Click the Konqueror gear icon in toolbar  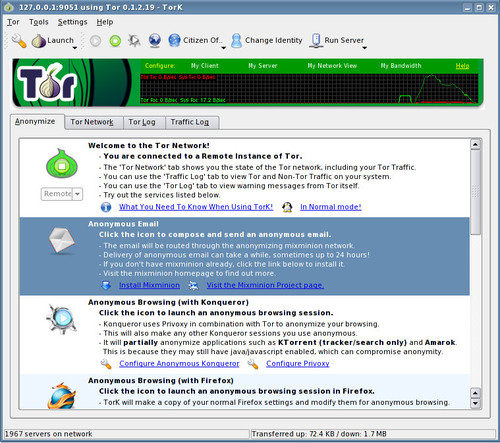(x=134, y=41)
